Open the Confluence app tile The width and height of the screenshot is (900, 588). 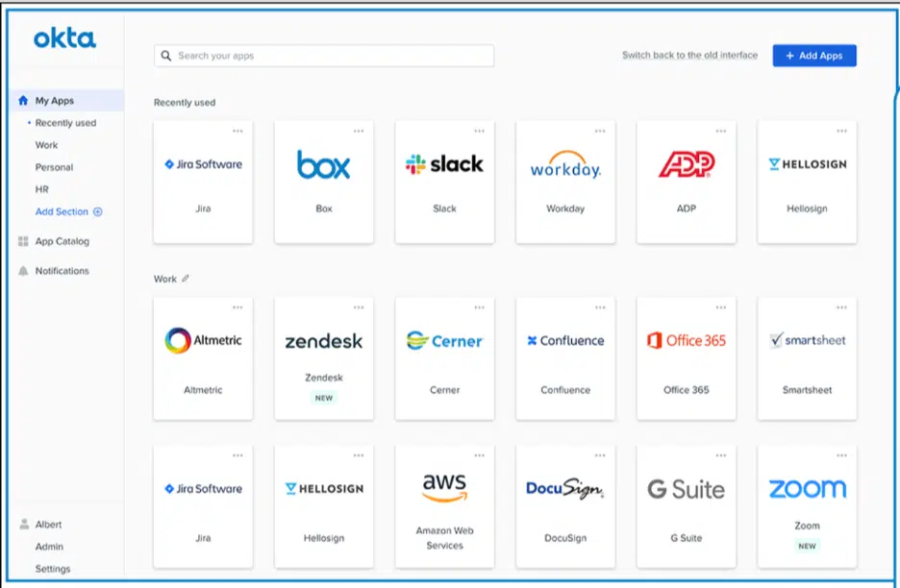(x=565, y=358)
